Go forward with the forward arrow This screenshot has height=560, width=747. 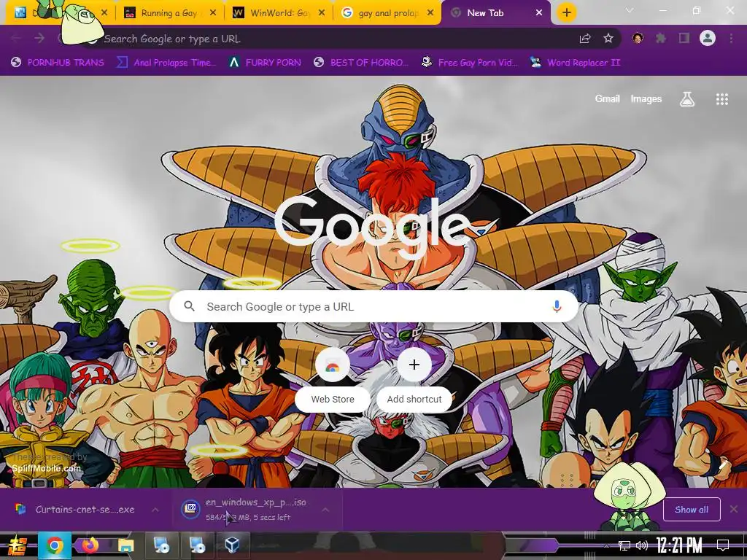[39, 38]
